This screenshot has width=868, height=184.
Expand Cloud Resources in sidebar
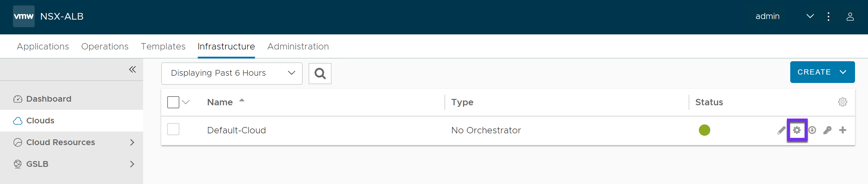[x=132, y=143]
